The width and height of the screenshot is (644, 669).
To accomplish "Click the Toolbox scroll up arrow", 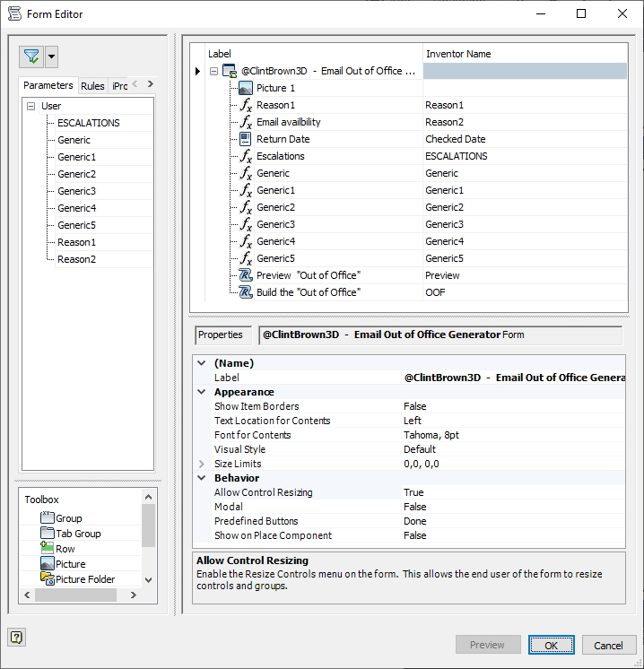I will 149,497.
